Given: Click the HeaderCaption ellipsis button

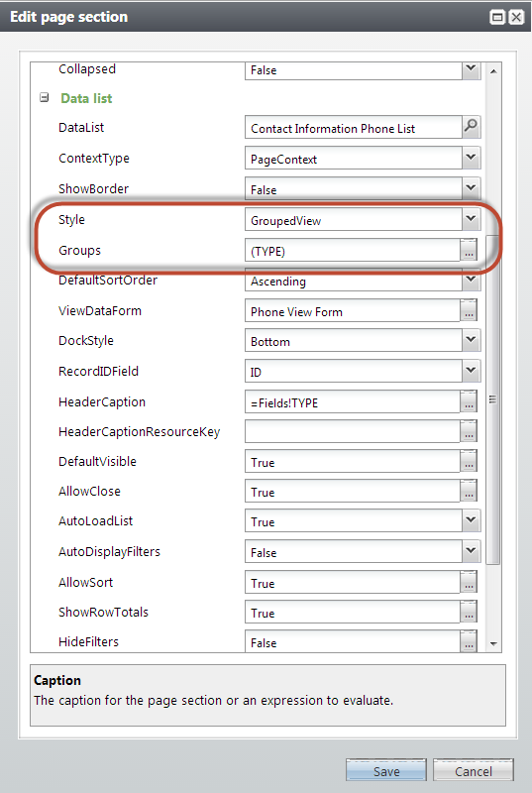Looking at the screenshot, I should point(469,401).
